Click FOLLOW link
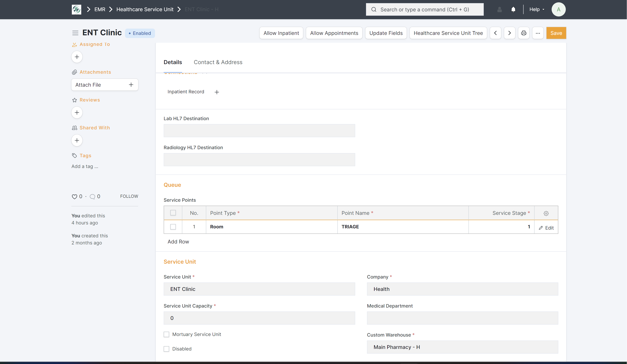The image size is (627, 364). (x=129, y=196)
